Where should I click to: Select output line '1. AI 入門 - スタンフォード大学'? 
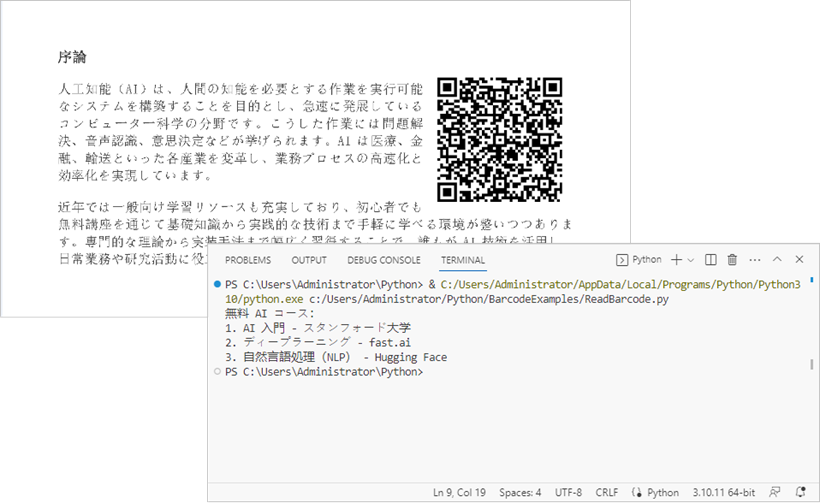318,328
